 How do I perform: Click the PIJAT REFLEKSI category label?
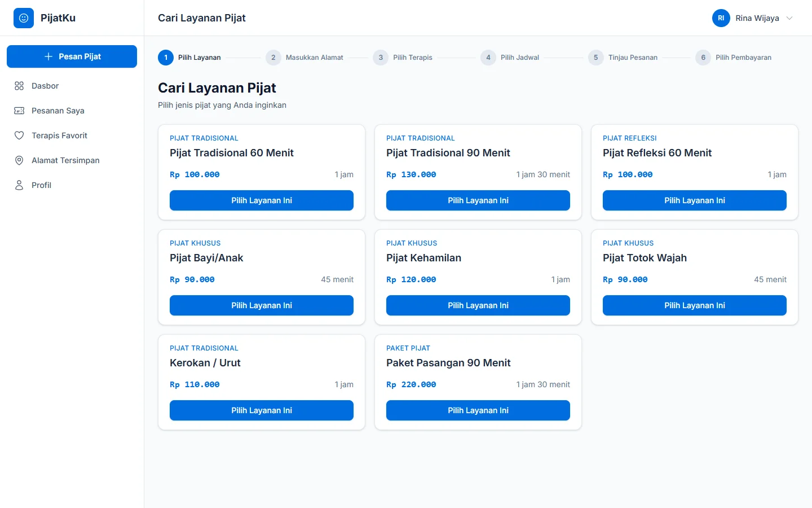630,138
